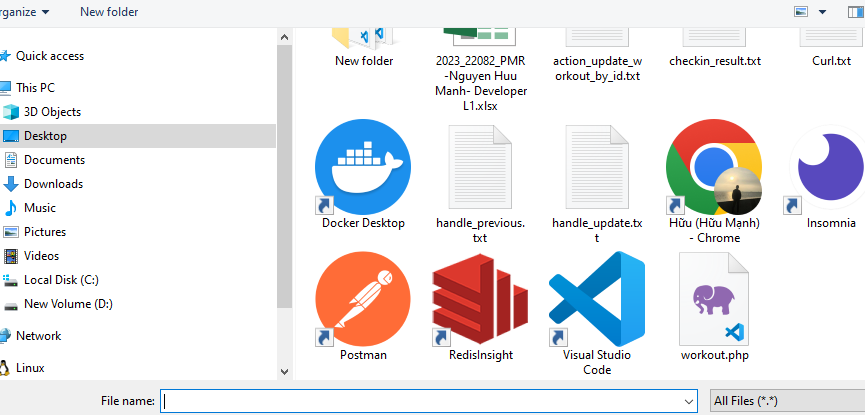Click the 'Postman' label text

coord(363,355)
